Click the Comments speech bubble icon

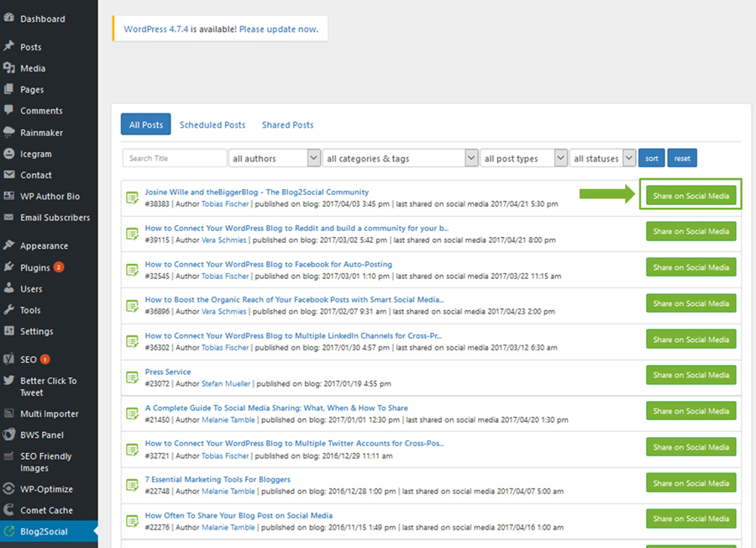coord(8,110)
